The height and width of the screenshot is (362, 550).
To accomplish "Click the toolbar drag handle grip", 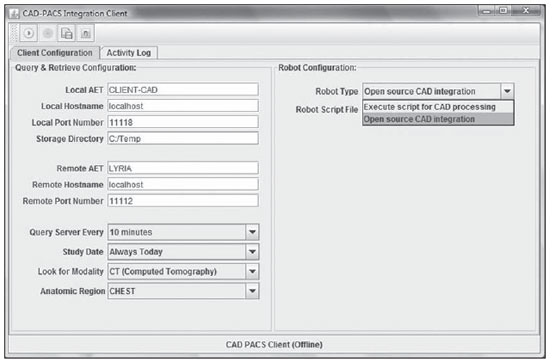I will pyautogui.click(x=14, y=33).
